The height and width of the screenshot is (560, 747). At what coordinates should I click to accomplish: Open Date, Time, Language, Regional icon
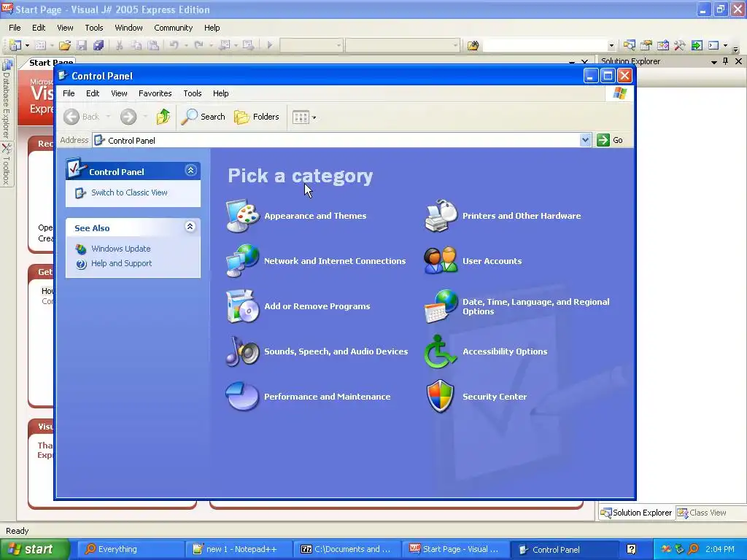pyautogui.click(x=441, y=306)
